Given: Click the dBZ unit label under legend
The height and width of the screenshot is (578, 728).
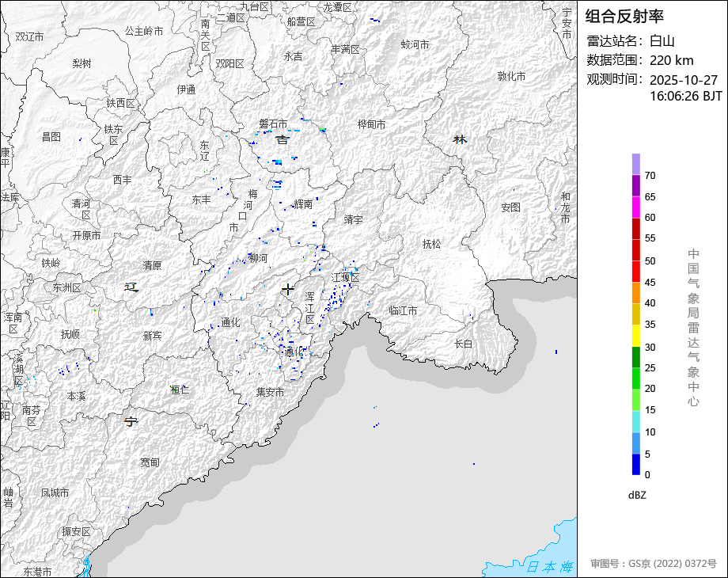Looking at the screenshot, I should click(639, 495).
